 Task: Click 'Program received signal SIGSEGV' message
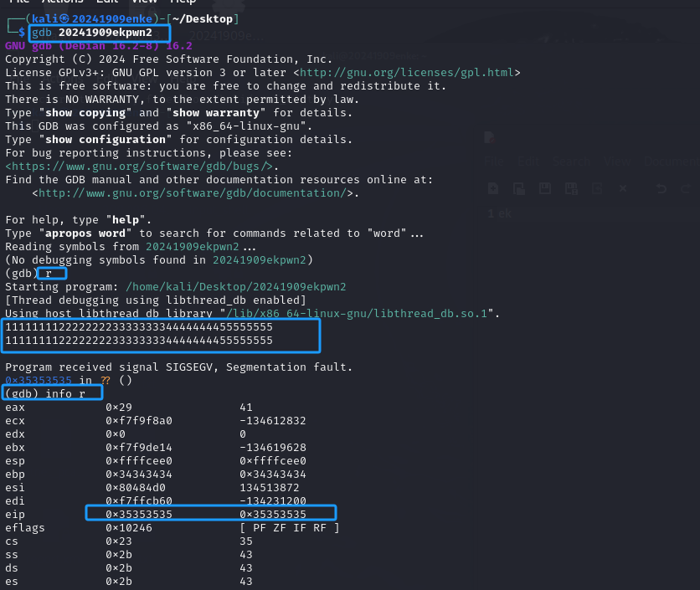(x=179, y=367)
